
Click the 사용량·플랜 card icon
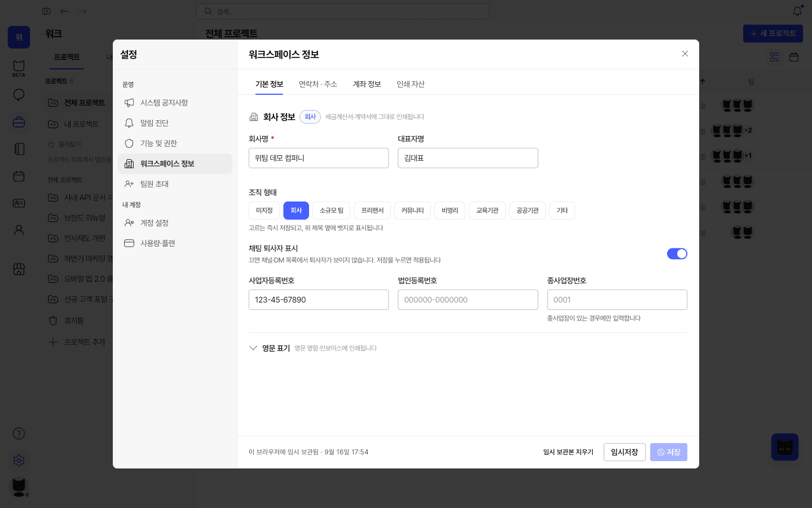129,243
